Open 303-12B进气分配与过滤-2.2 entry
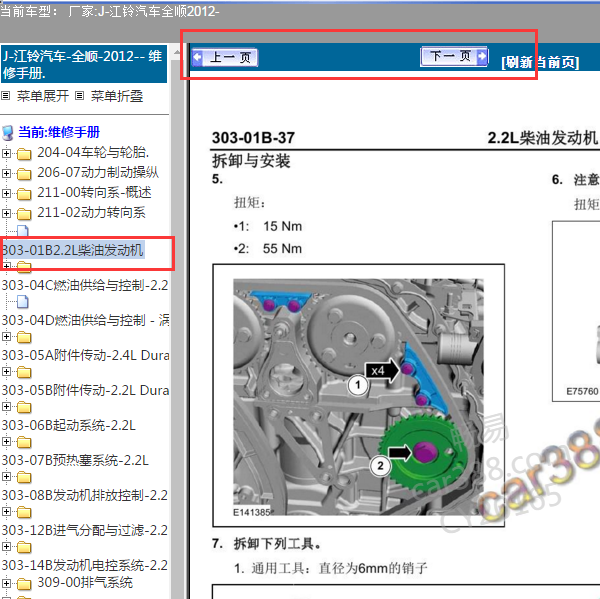Viewport: 600px width, 599px height. [85, 530]
